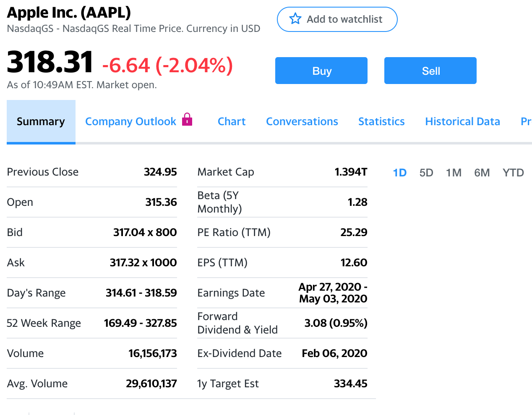Screen dimensions: 532x415
Task: Click the price change -6.64 (-2.04%)
Action: [167, 65]
